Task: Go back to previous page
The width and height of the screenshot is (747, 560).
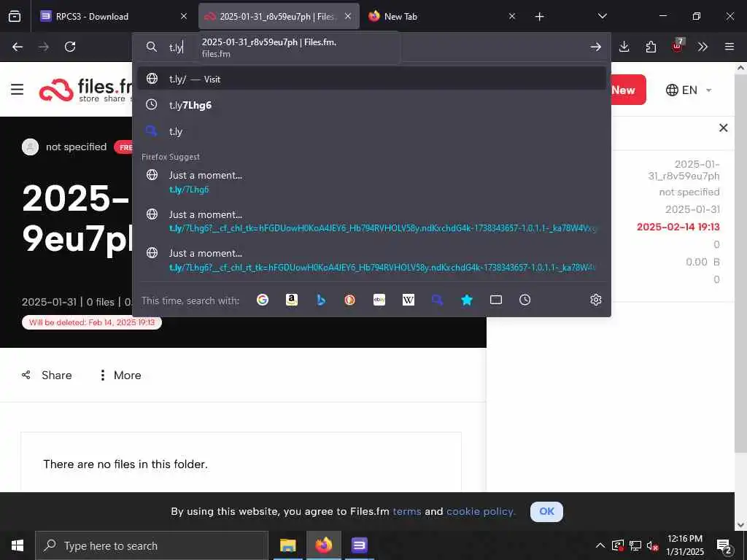Action: (x=18, y=47)
